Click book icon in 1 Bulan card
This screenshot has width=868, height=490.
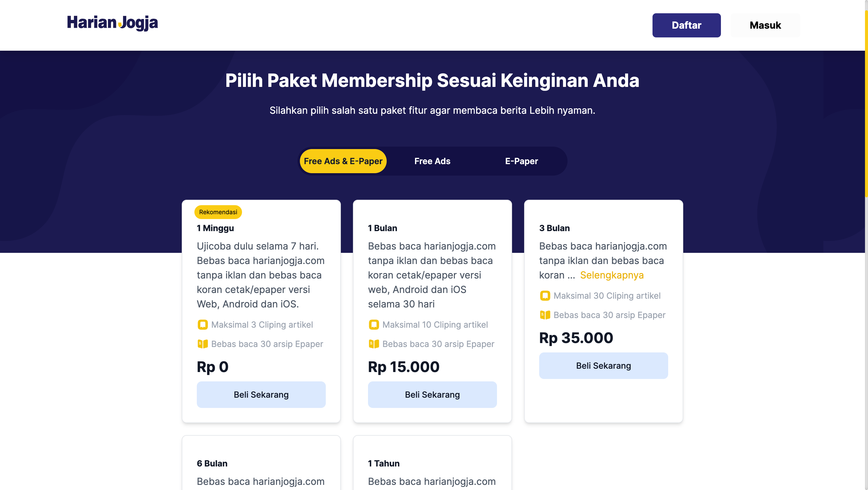pyautogui.click(x=374, y=344)
